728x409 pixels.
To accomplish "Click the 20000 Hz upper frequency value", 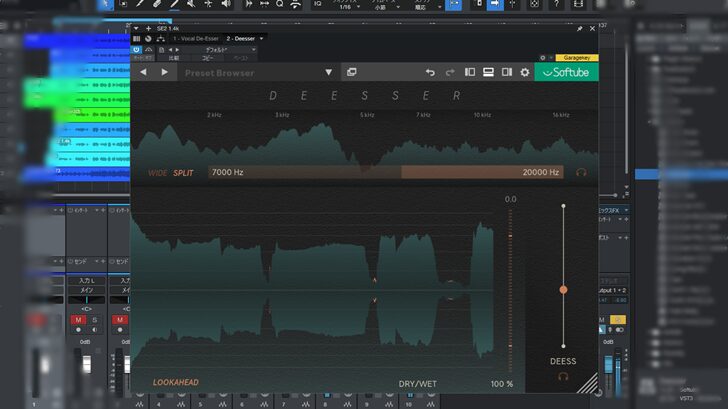I will (540, 172).
